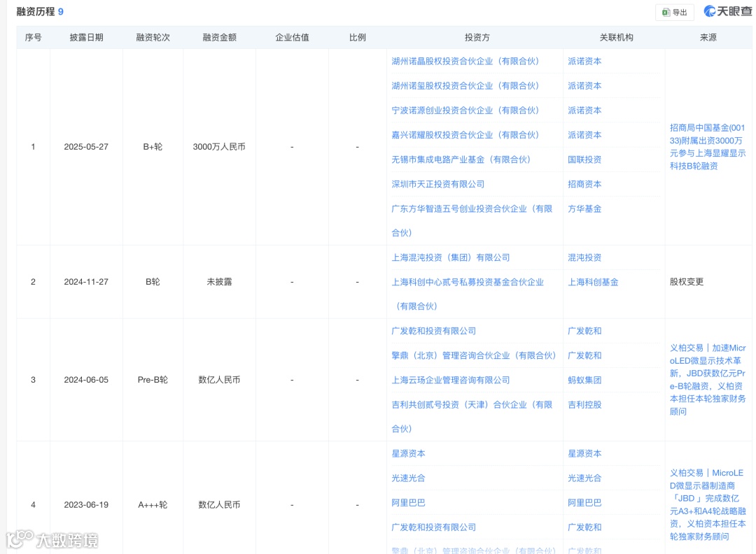Open investor 上海云玚企业管理咨询有限公司 link

pos(450,380)
